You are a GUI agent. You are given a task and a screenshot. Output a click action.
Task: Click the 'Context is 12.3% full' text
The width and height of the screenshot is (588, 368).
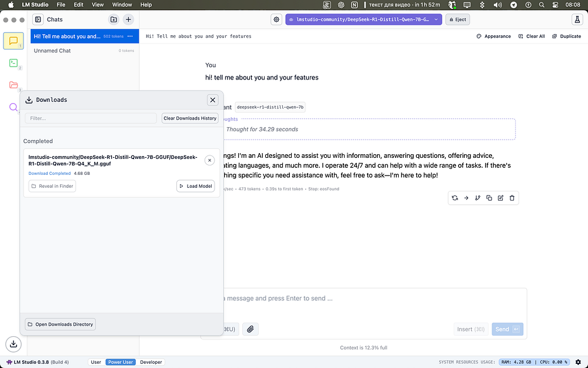point(364,348)
